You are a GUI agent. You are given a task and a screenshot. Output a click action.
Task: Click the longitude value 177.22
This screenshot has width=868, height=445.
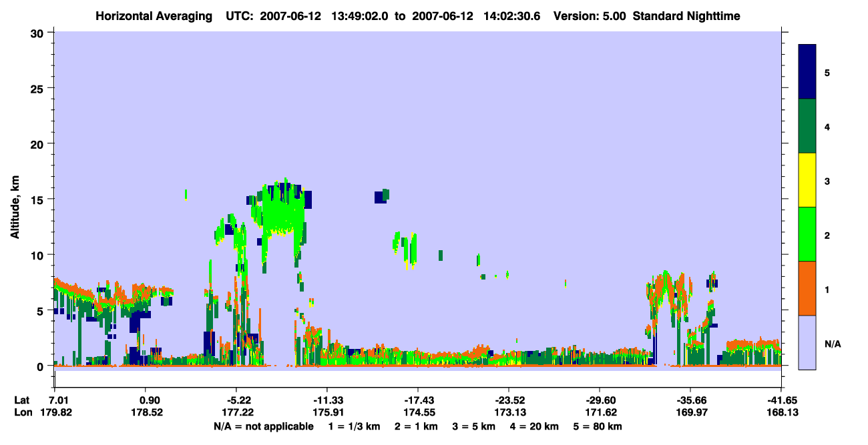(238, 413)
